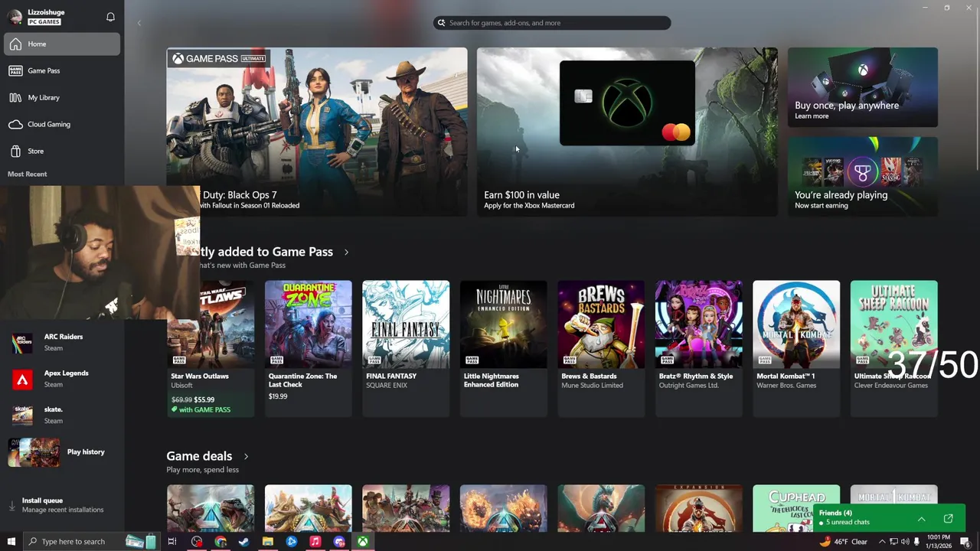Open Google Chrome from the taskbar
The height and width of the screenshot is (551, 980).
pyautogui.click(x=220, y=542)
